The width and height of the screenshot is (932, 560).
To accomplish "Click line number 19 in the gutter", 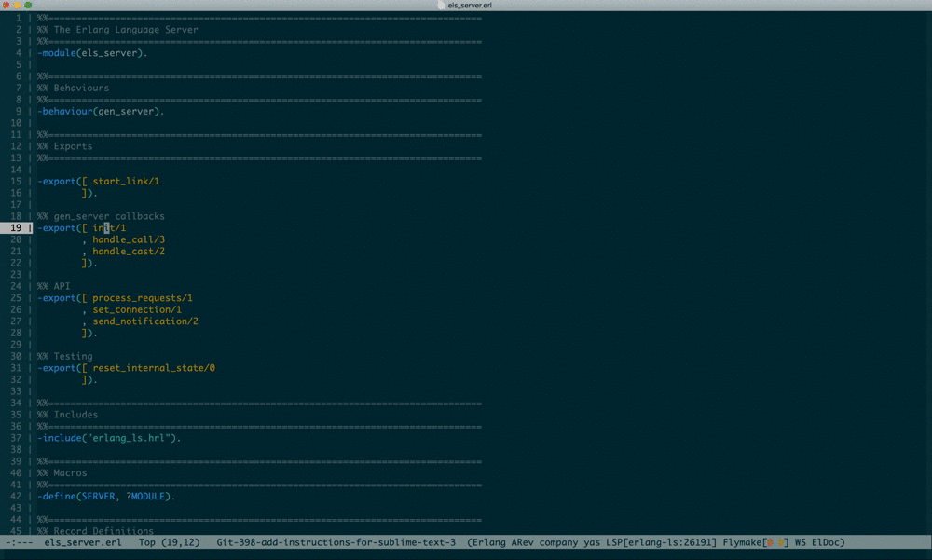I will pyautogui.click(x=16, y=227).
